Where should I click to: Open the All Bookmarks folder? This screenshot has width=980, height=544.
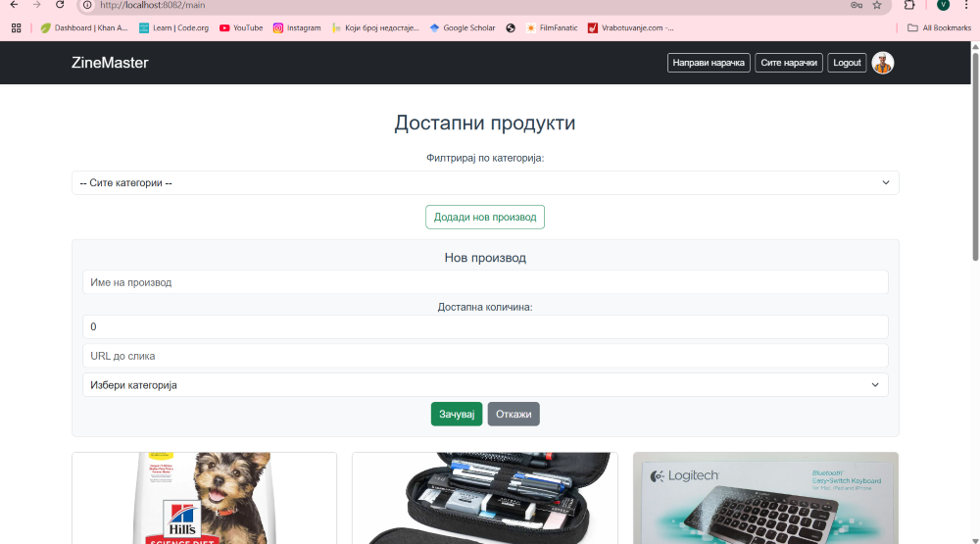(939, 27)
